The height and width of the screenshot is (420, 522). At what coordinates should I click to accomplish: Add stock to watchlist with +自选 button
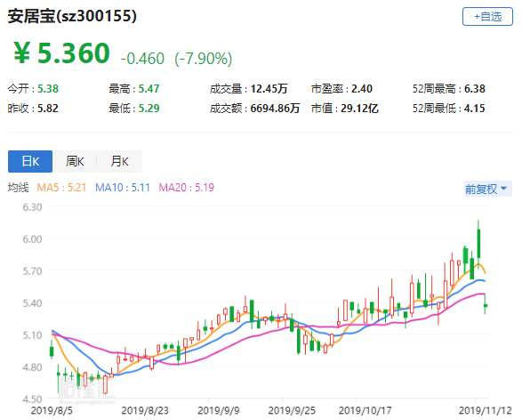487,16
